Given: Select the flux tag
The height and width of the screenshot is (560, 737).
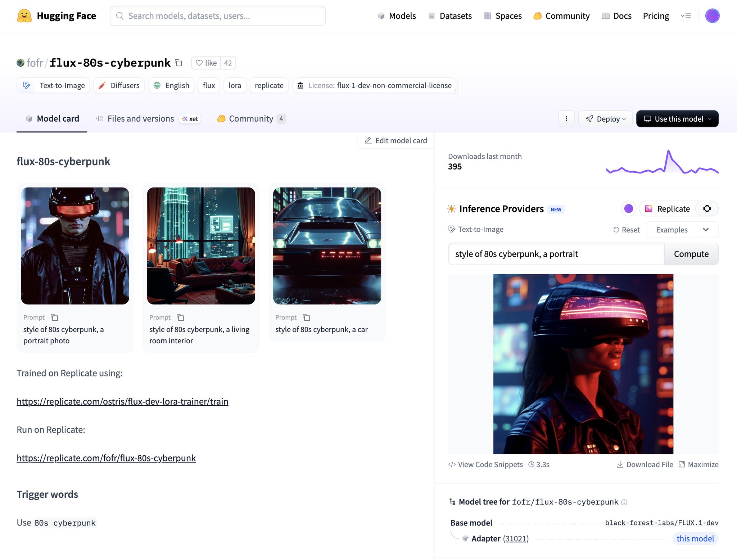Looking at the screenshot, I should click(x=209, y=85).
